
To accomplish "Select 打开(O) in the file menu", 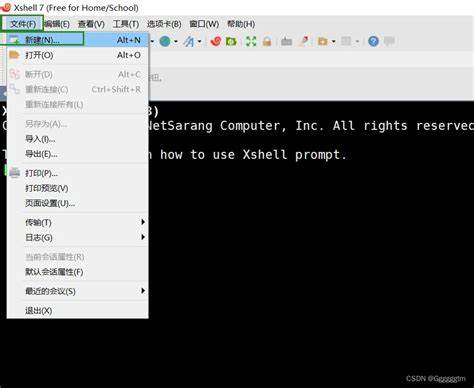I will click(x=77, y=55).
